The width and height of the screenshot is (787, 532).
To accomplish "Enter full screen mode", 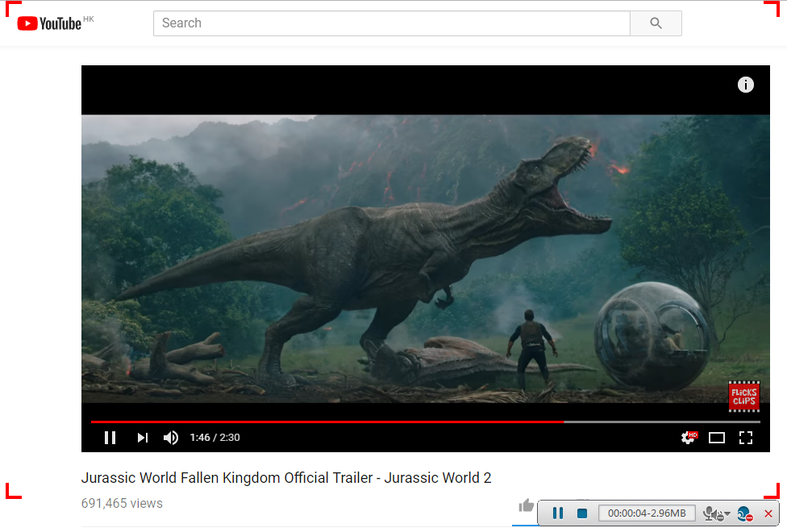I will click(x=746, y=438).
